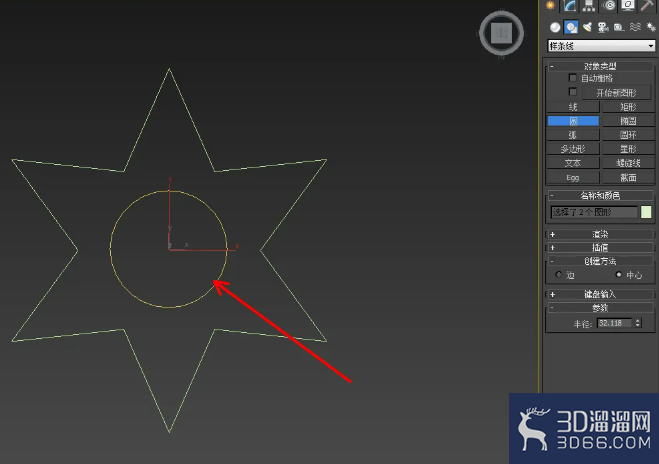The width and height of the screenshot is (659, 464).
Task: Collapse the 名称和颜色 rollout
Action: coord(600,195)
